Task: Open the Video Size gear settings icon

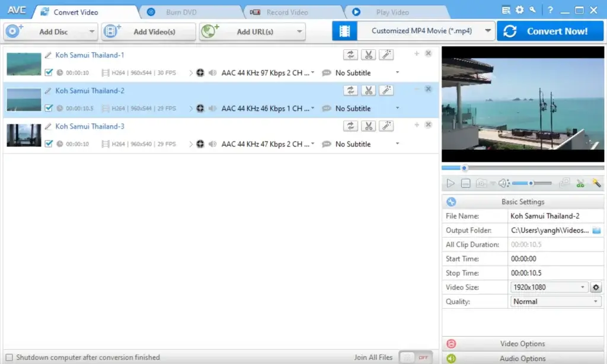Action: pyautogui.click(x=596, y=288)
